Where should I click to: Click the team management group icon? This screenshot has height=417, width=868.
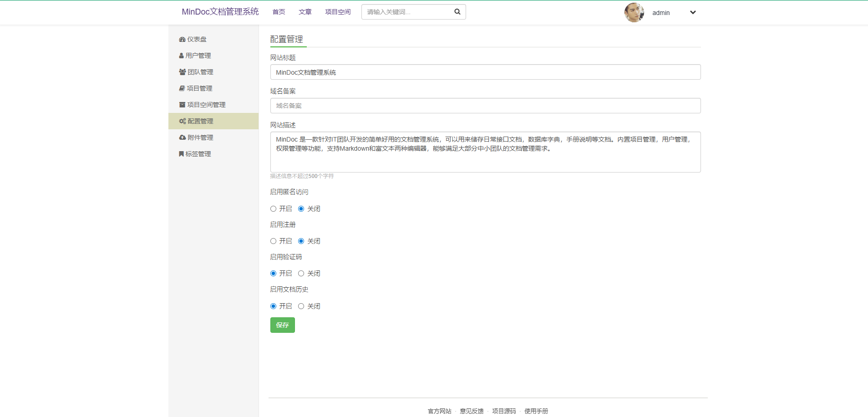[x=182, y=72]
